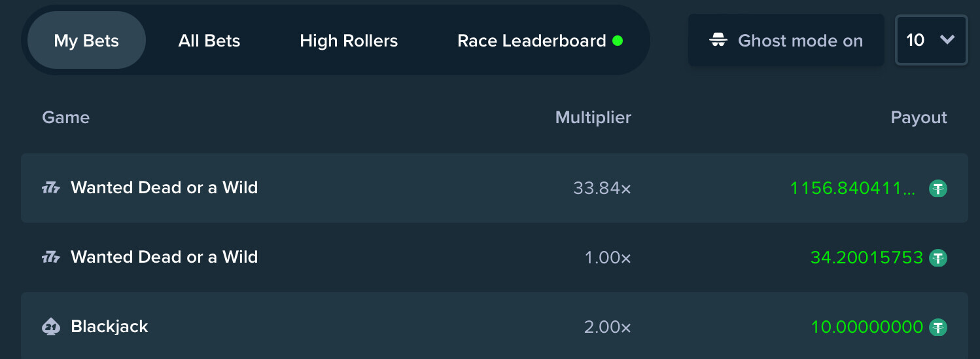This screenshot has width=980, height=359.
Task: Click the Payout column header
Action: coord(919,118)
